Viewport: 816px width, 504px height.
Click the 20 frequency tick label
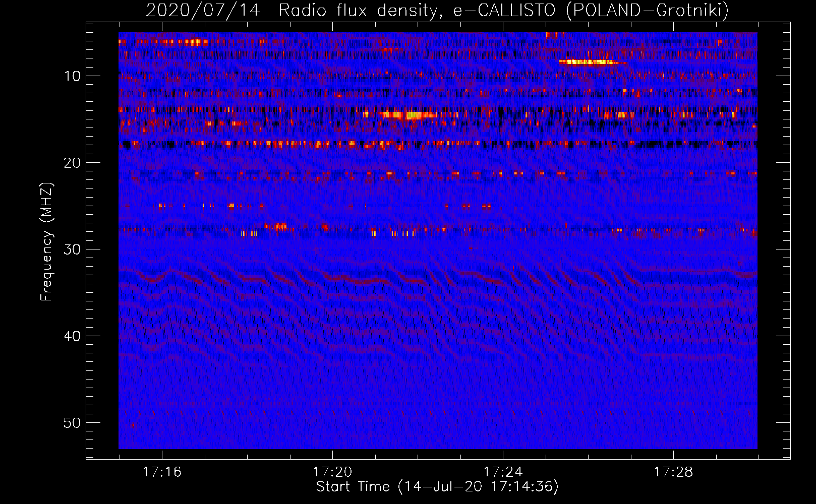pos(73,163)
